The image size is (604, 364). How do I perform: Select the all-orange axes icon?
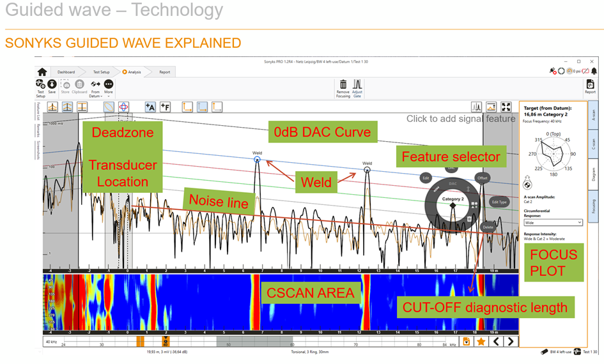[x=187, y=107]
